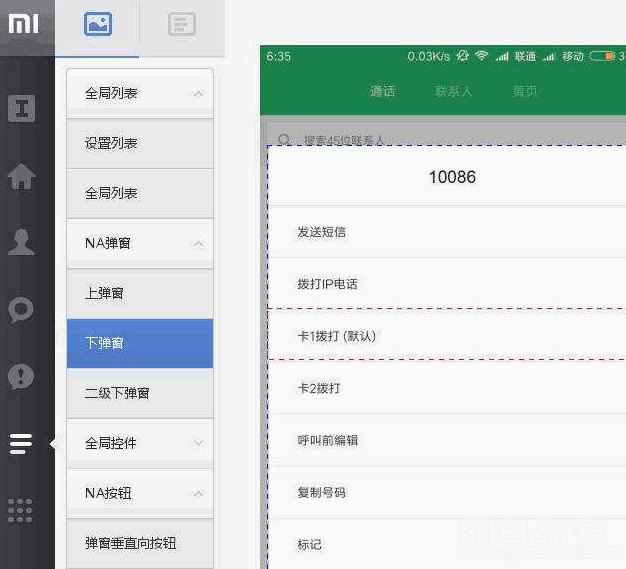Choose 拨打IP电话 in the popup
Image resolution: width=626 pixels, height=569 pixels.
[447, 284]
